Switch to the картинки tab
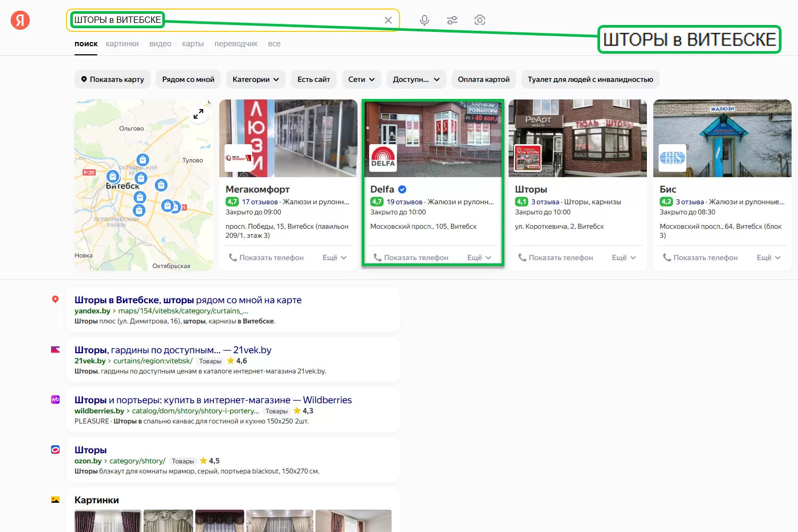Screen dimensions: 798x532 122,44
